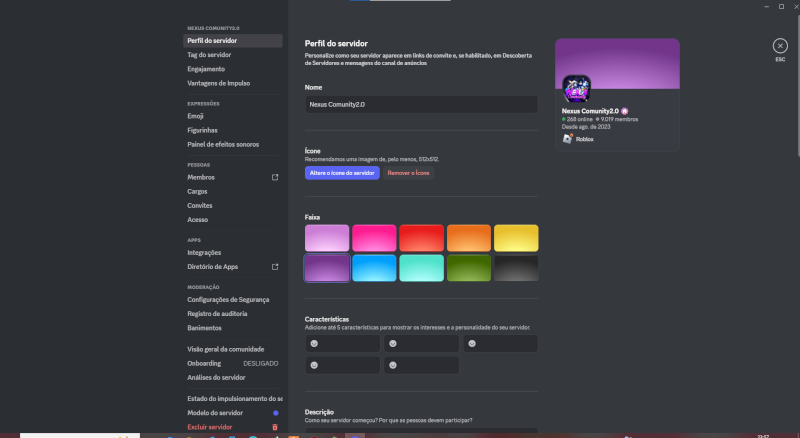Click the emoji icon in the third Características field
The height and width of the screenshot is (438, 800).
pos(471,343)
